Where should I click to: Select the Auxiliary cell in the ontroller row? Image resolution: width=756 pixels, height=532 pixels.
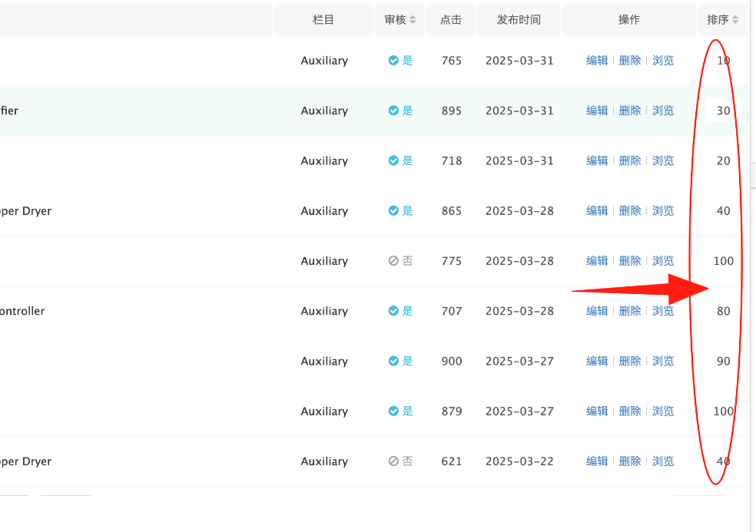pos(324,311)
